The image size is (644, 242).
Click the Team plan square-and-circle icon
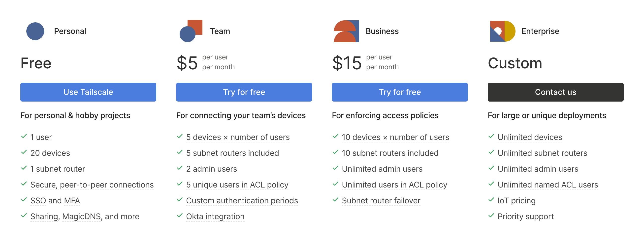(191, 31)
